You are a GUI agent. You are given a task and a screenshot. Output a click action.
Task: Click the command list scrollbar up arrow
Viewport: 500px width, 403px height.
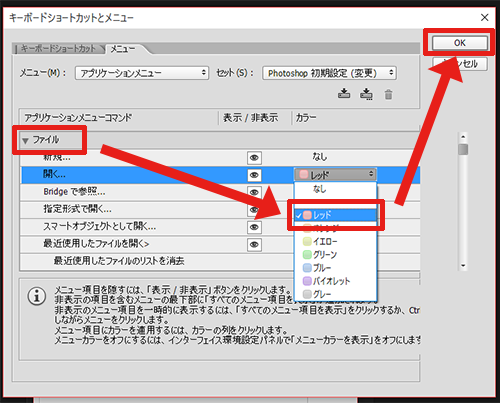(463, 137)
